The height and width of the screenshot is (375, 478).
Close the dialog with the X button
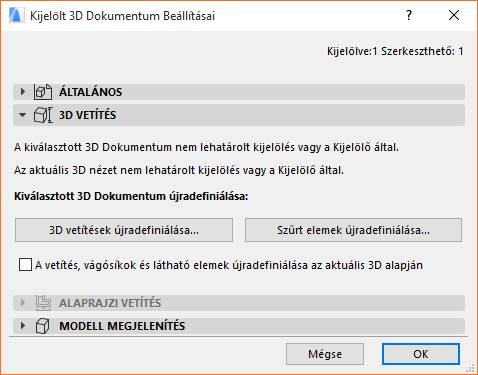[454, 15]
